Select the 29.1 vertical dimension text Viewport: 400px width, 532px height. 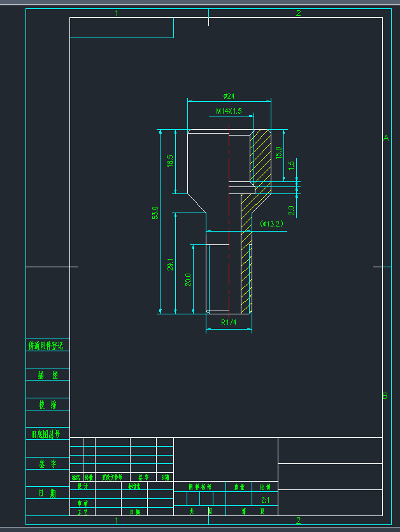coord(170,264)
